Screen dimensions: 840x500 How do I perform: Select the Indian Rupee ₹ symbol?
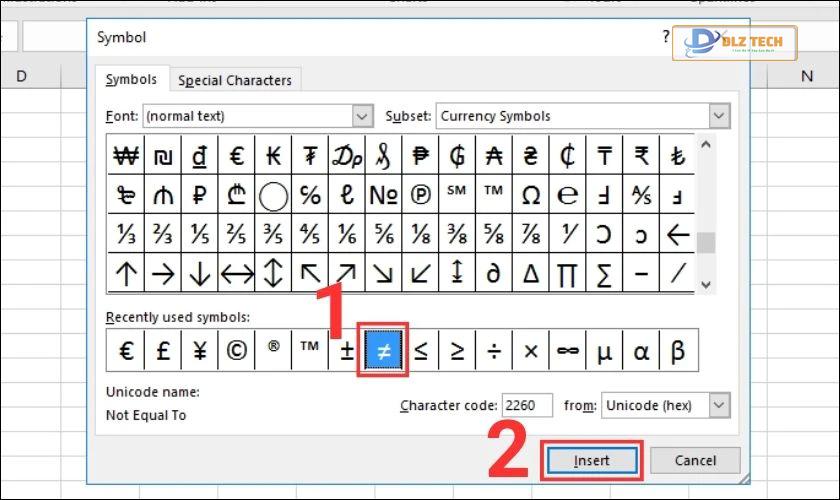click(641, 155)
